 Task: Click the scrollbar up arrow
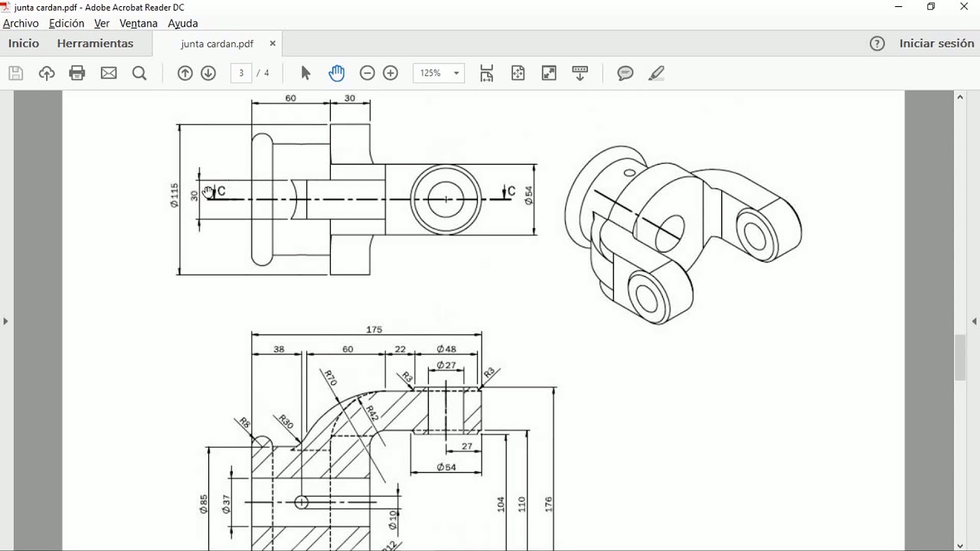pyautogui.click(x=960, y=97)
